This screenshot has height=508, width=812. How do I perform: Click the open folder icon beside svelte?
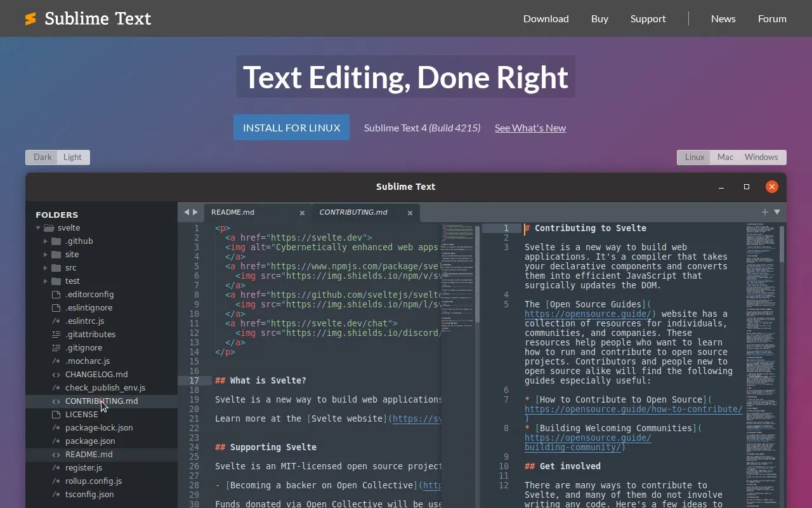[x=49, y=228]
